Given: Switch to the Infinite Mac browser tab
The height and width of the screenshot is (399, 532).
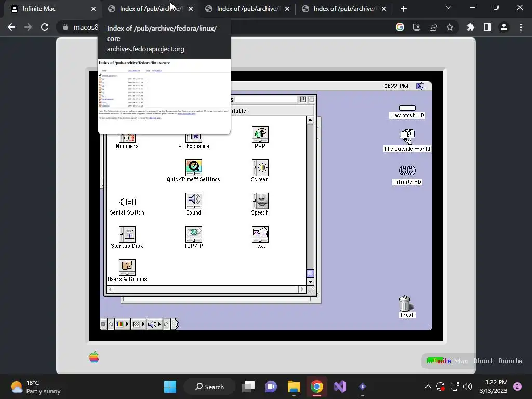Looking at the screenshot, I should 51,9.
